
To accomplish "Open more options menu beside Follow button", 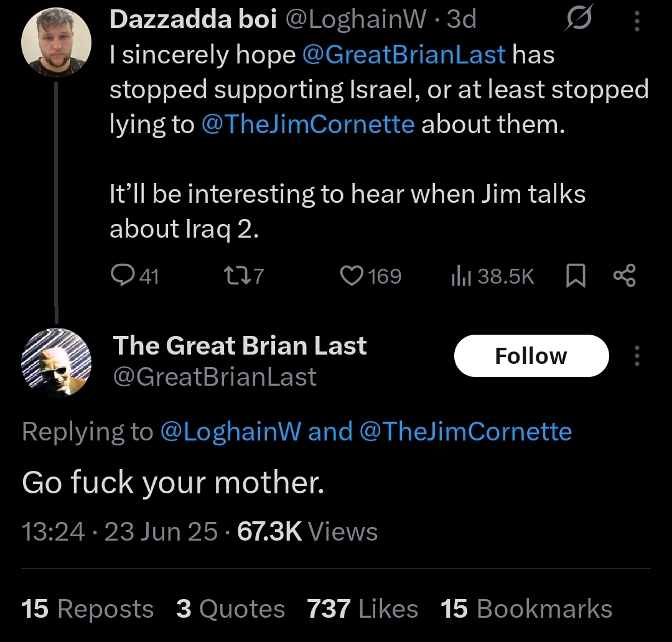I will pos(636,356).
